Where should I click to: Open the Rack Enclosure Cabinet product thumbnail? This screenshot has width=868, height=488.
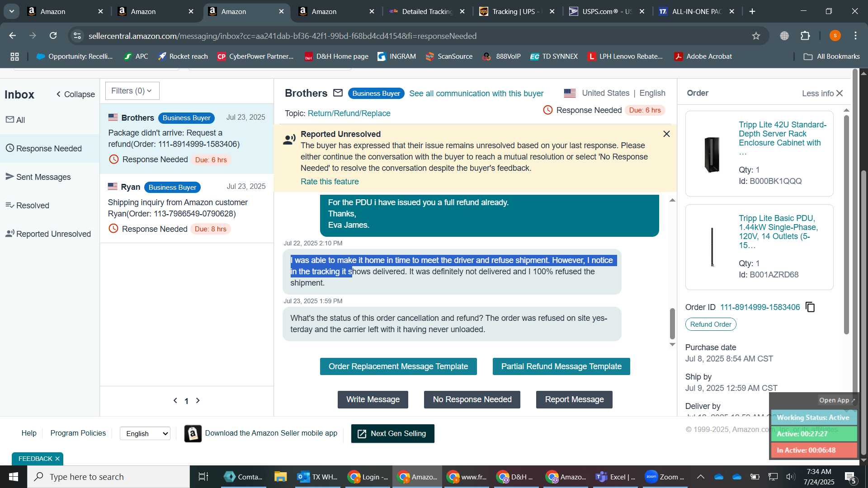coord(712,154)
